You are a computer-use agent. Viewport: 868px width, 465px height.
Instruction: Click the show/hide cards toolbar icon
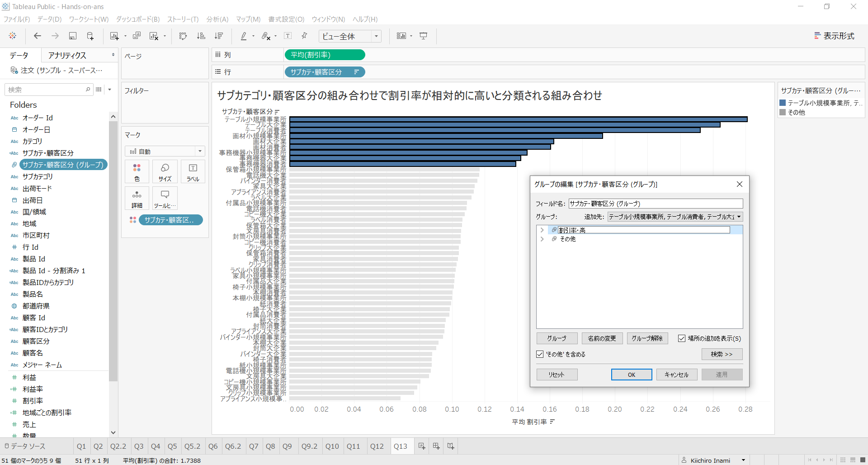point(401,36)
